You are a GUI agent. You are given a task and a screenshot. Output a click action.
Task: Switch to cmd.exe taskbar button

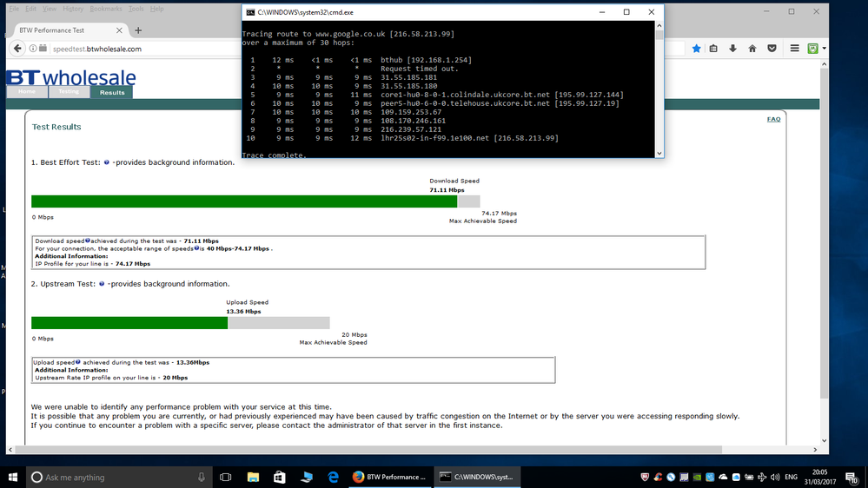coord(477,477)
